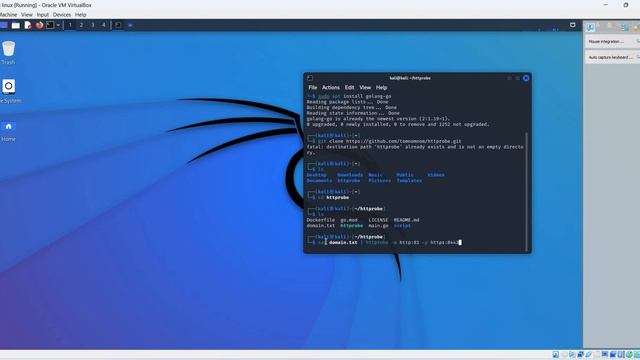The height and width of the screenshot is (360, 640).
Task: Open the terminal emulator launcher in the panel
Action: [x=50, y=25]
